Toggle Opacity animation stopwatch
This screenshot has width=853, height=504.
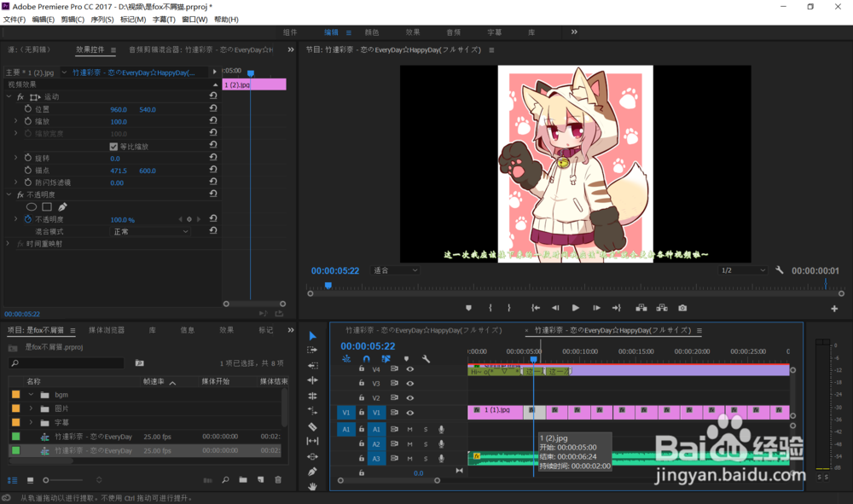(x=28, y=219)
